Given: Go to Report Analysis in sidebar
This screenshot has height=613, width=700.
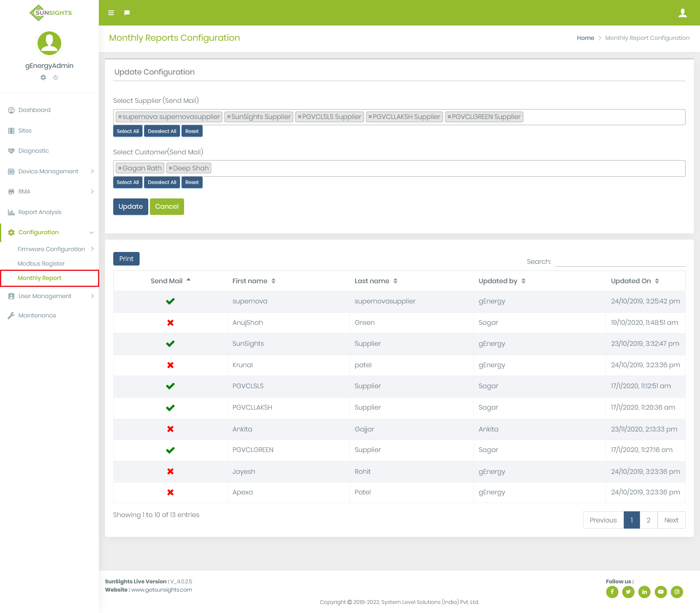Looking at the screenshot, I should click(40, 212).
